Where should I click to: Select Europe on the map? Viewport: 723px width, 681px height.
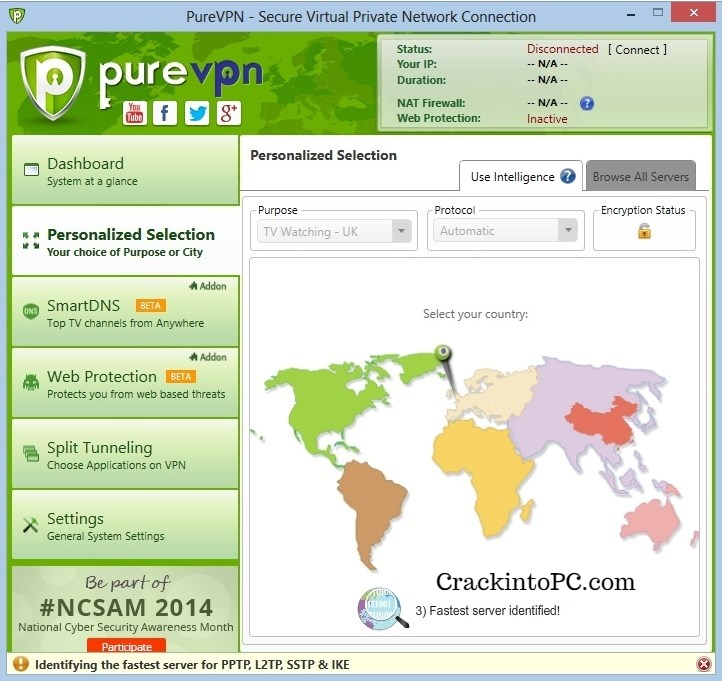[x=498, y=392]
